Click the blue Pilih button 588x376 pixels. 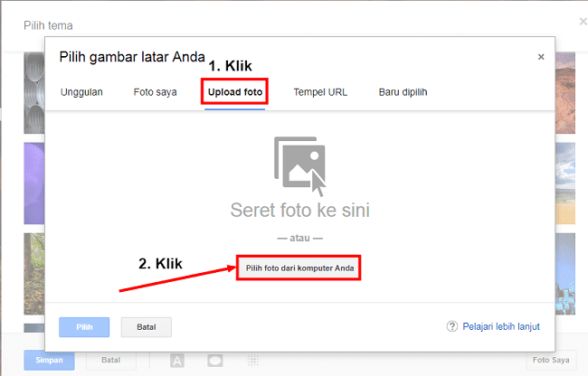[x=84, y=327]
